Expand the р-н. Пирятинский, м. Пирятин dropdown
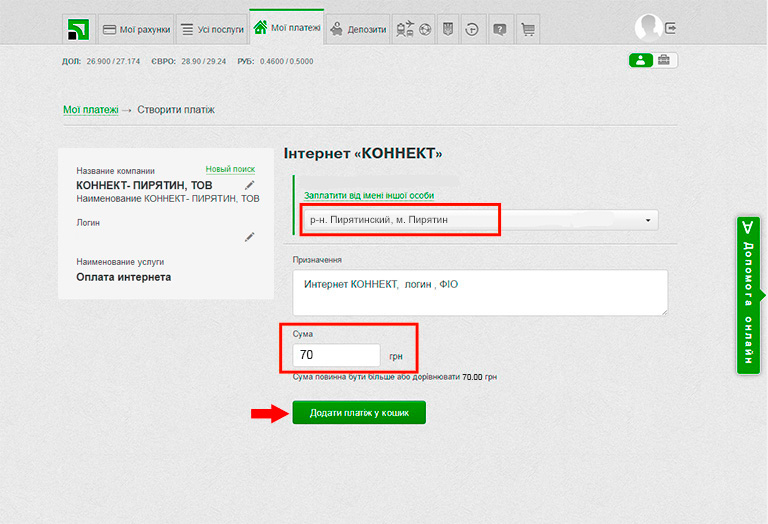768x524 pixels. click(481, 220)
